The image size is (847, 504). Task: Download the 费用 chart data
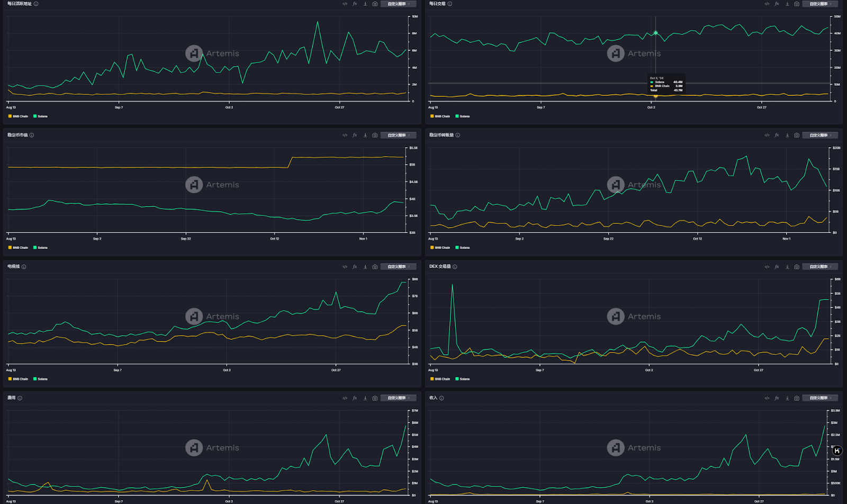pos(365,398)
